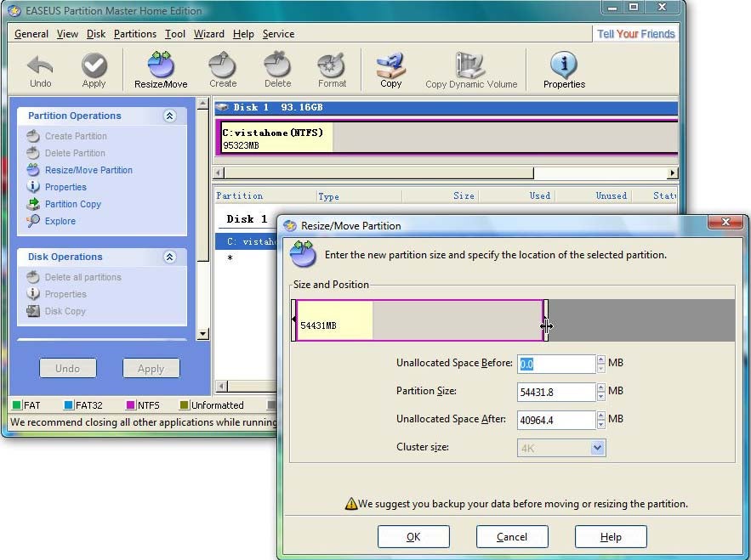751x560 pixels.
Task: Open the Cluster size dropdown
Action: tap(597, 448)
